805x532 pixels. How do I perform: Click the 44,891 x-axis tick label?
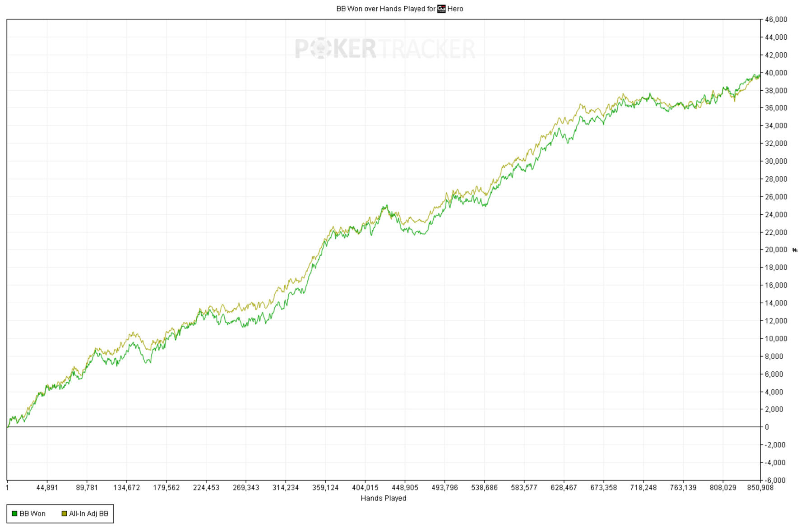47,488
